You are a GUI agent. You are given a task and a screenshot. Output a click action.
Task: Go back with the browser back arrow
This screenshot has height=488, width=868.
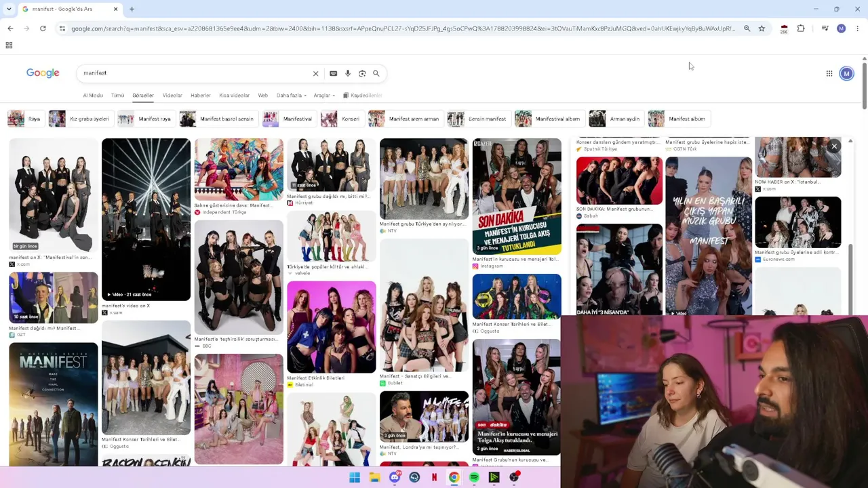(10, 28)
